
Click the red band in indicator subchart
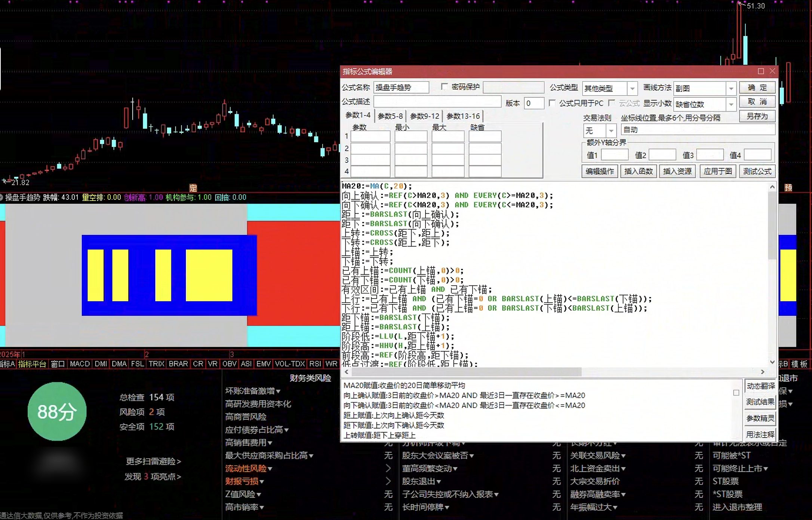coord(293,273)
